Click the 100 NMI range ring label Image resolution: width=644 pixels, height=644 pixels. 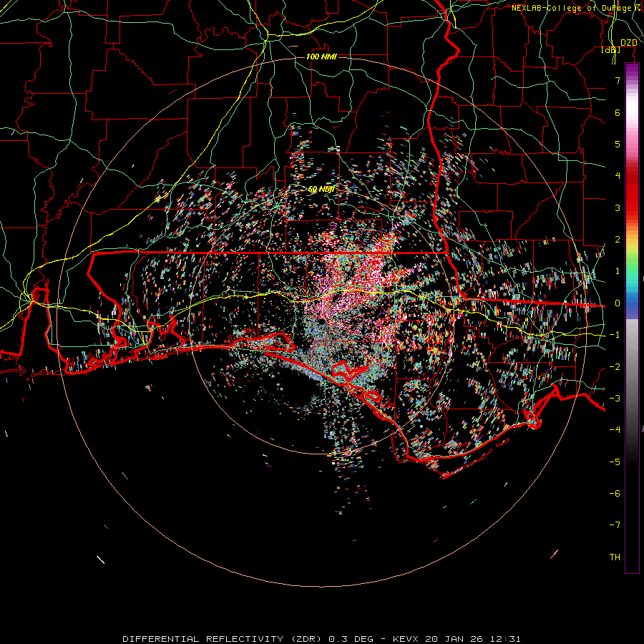[321, 57]
